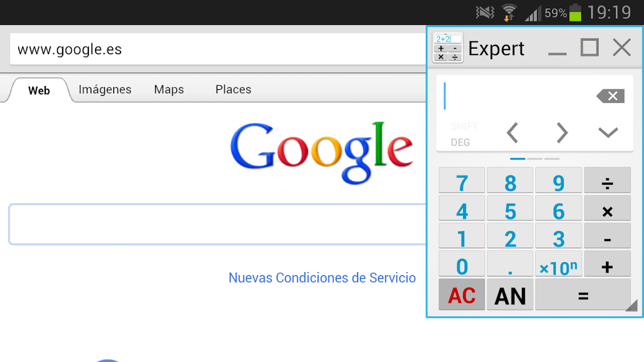Screen dimensions: 644x362
Task: Tap digit 0 on calculator
Action: point(462,264)
